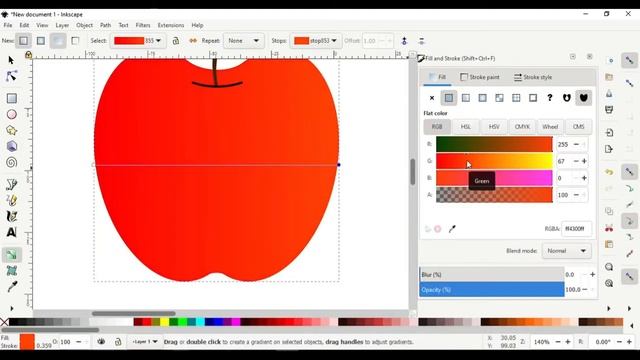Switch color mode to HSL
Screen dimensions: 640x360
coord(466,127)
